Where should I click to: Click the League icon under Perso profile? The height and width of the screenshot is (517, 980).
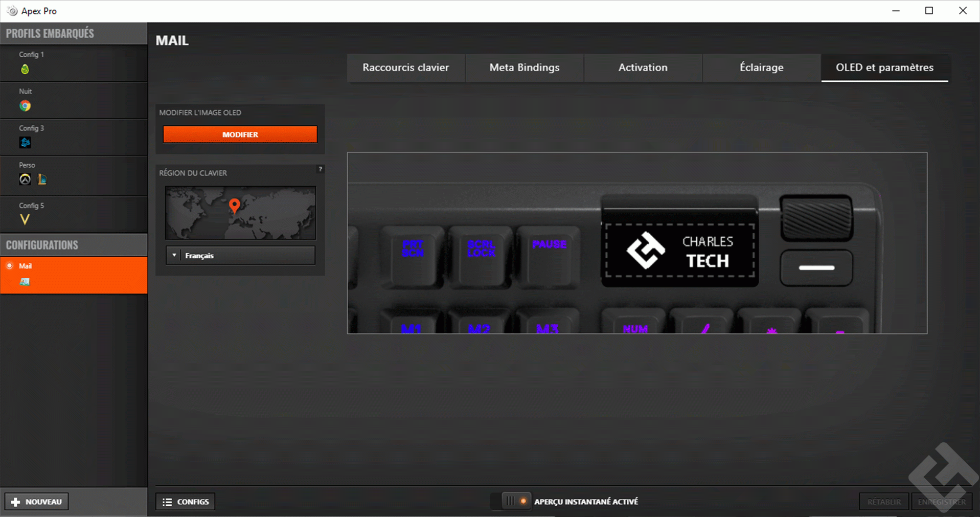[x=42, y=179]
